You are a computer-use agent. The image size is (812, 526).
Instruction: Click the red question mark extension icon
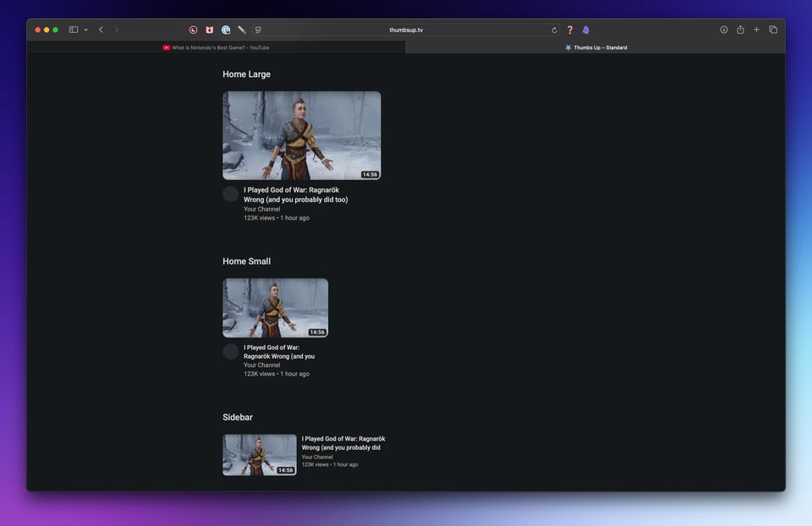coord(570,30)
